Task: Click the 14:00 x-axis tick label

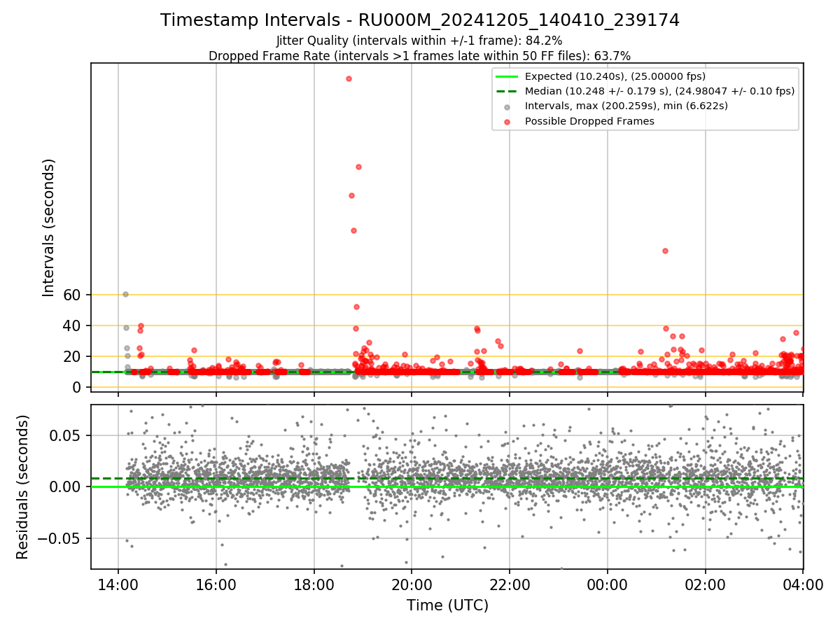Action: [118, 585]
